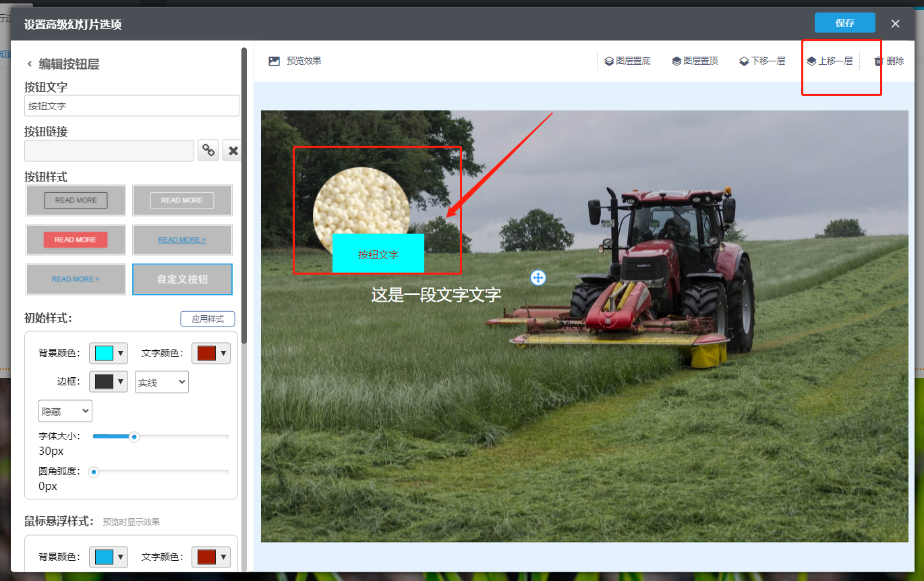Move layer down with 下移一层
This screenshot has height=581, width=924.
762,61
